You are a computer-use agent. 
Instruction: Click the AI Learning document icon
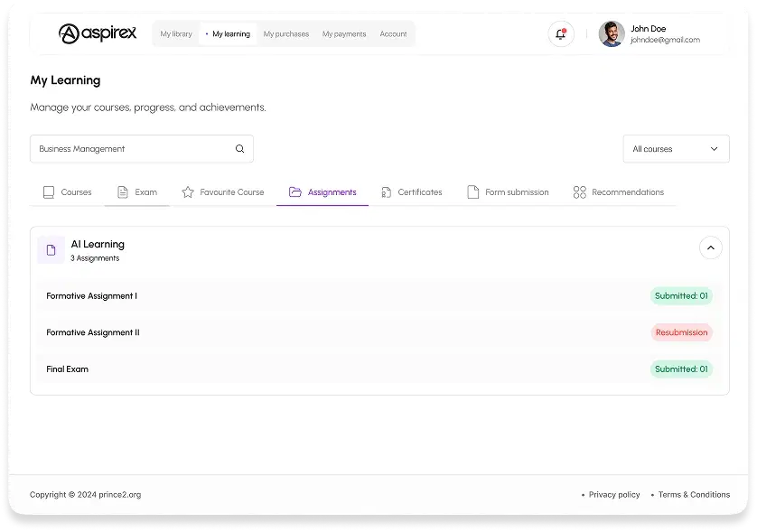click(x=51, y=250)
